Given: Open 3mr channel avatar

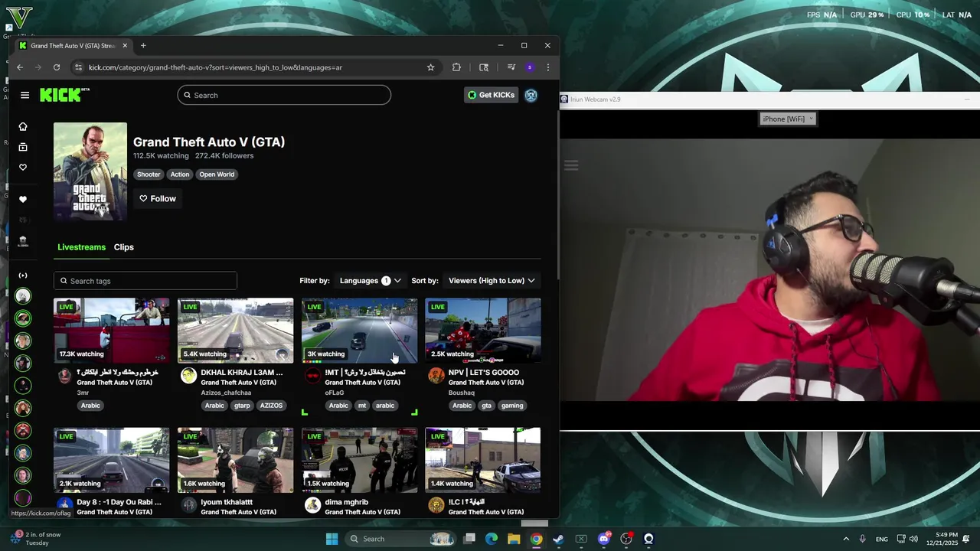Looking at the screenshot, I should (x=65, y=375).
